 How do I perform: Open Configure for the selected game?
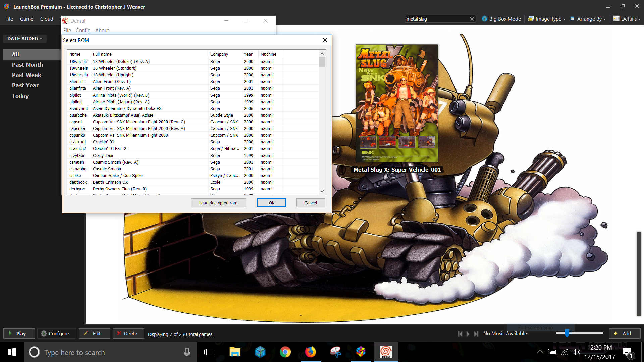coord(56,334)
